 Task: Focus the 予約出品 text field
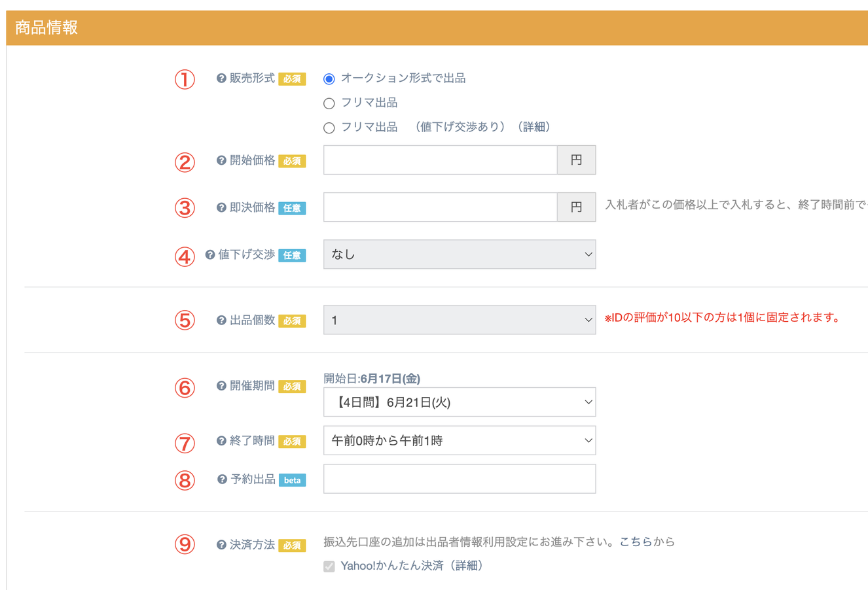coord(459,479)
